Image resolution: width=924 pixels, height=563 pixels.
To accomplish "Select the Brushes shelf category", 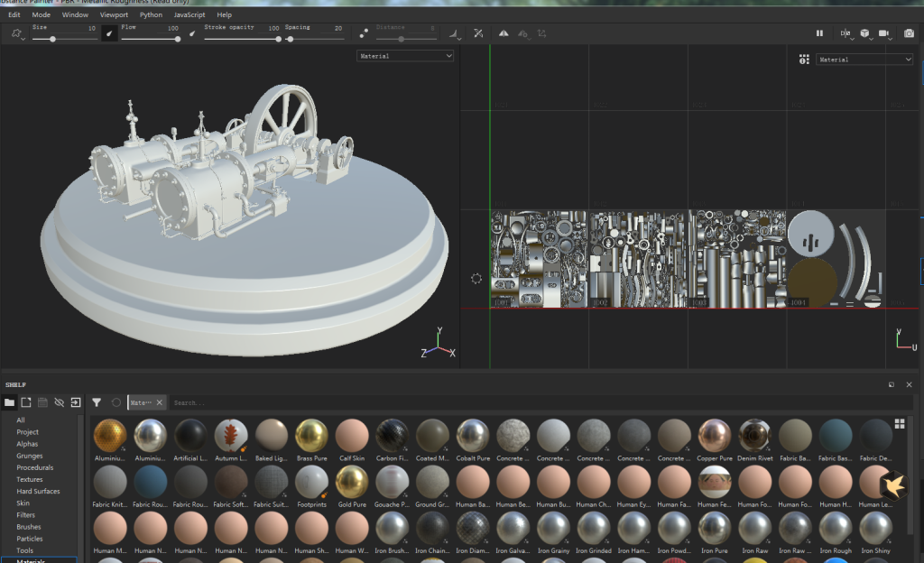I will pyautogui.click(x=29, y=527).
